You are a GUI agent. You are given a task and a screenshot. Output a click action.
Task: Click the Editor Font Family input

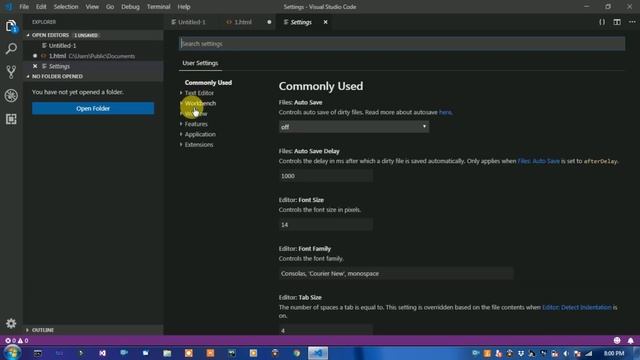(396, 273)
